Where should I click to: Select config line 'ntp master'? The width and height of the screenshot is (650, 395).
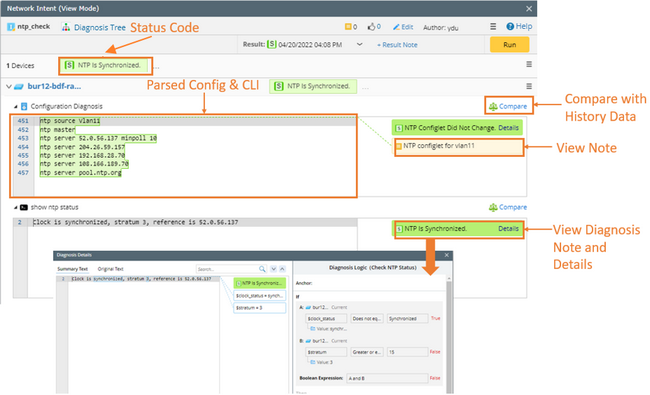click(x=57, y=130)
